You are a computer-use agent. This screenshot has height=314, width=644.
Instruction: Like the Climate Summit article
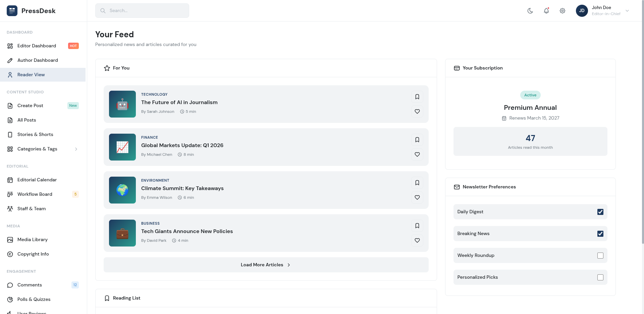(x=417, y=197)
